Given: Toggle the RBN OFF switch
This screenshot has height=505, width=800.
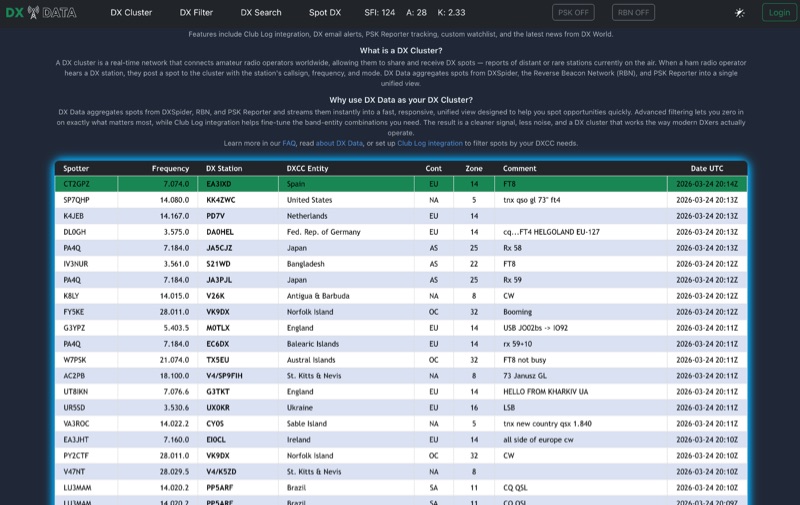Looking at the screenshot, I should click(x=632, y=13).
